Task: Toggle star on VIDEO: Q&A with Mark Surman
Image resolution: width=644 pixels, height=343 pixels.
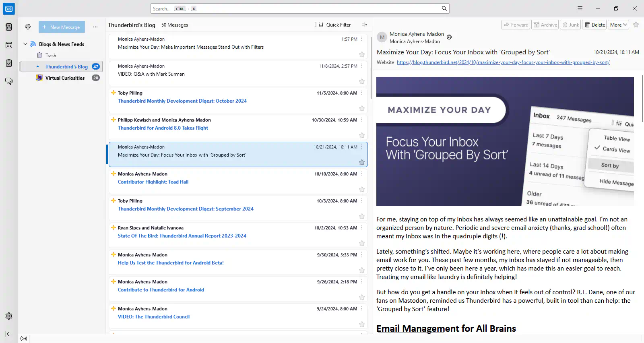Action: tap(362, 81)
